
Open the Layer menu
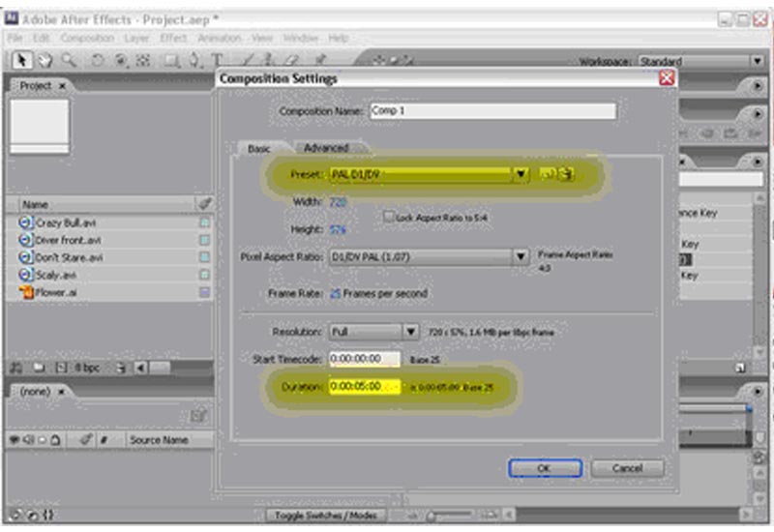[x=136, y=38]
